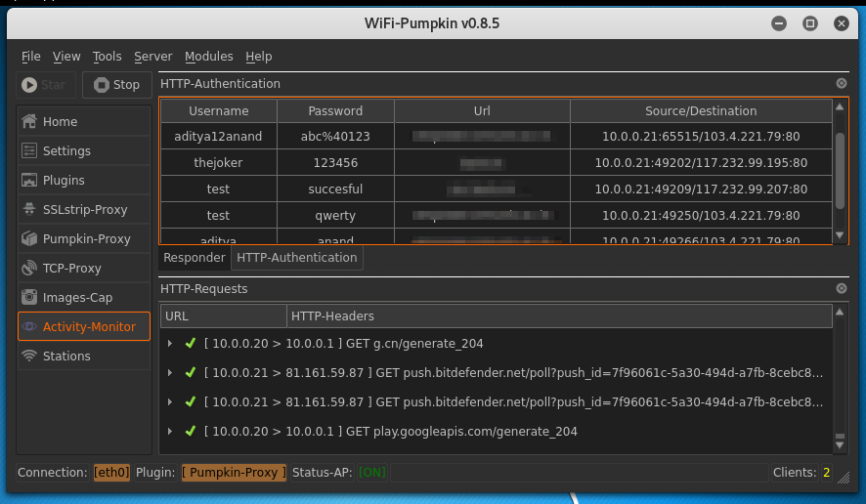Select the SSLstrip-Proxy spy icon
866x504 pixels.
(29, 209)
